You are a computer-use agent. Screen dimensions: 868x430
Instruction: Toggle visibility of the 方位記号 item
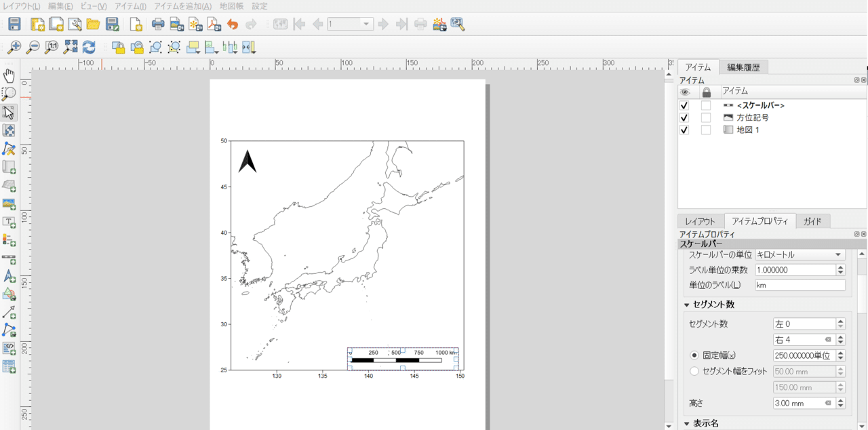[x=684, y=117]
